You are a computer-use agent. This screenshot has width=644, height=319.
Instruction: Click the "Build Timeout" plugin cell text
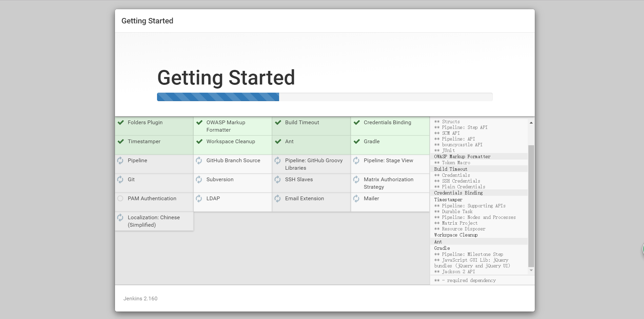tap(302, 123)
